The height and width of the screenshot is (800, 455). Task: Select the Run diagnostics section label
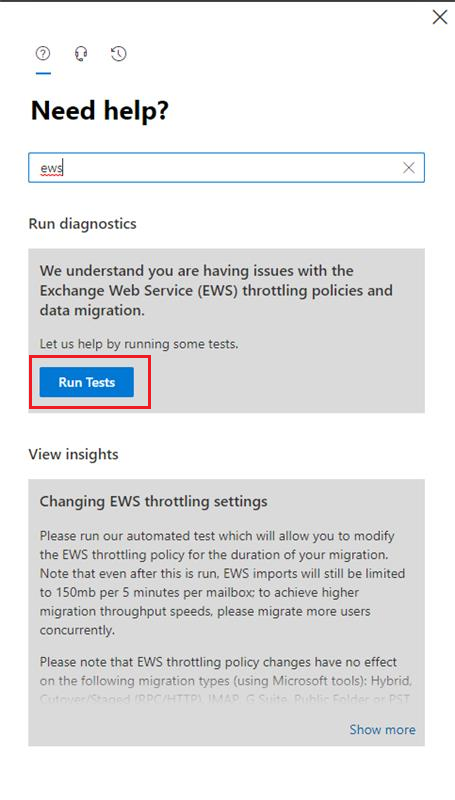click(x=83, y=223)
